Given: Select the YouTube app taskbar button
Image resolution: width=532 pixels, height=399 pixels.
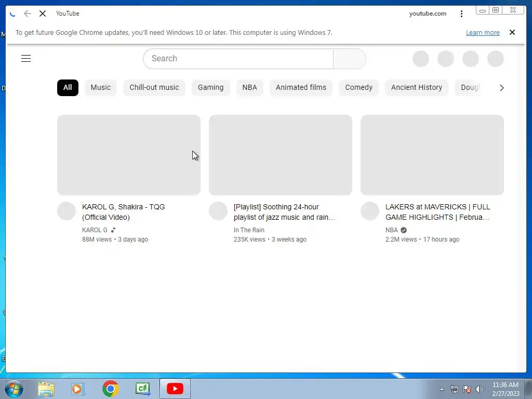Looking at the screenshot, I should click(175, 389).
